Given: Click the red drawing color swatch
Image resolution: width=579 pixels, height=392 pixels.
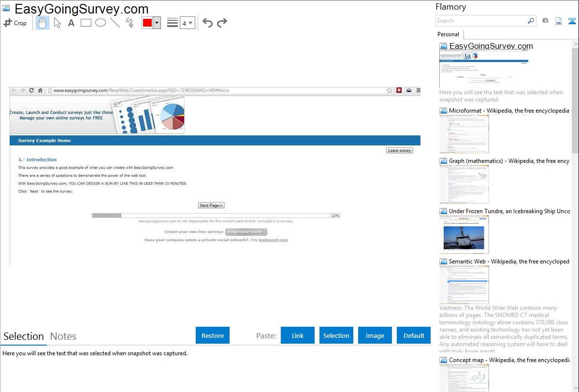Looking at the screenshot, I should (147, 23).
